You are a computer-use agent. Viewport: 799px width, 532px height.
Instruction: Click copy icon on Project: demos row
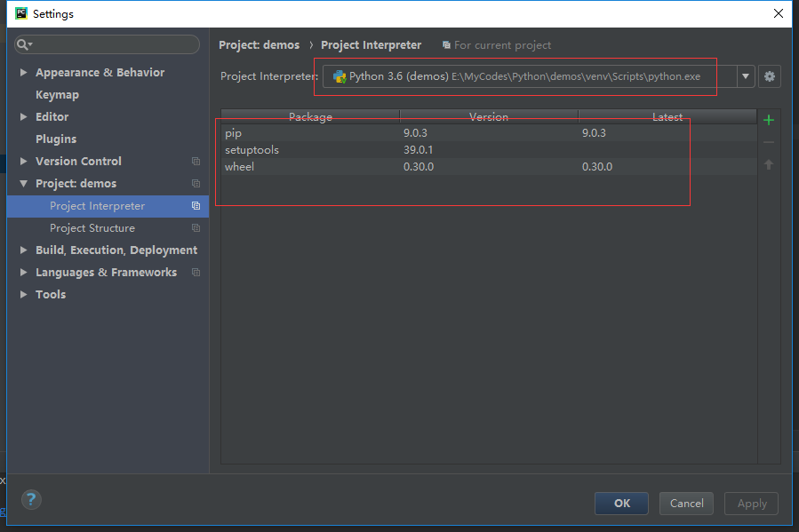click(196, 183)
